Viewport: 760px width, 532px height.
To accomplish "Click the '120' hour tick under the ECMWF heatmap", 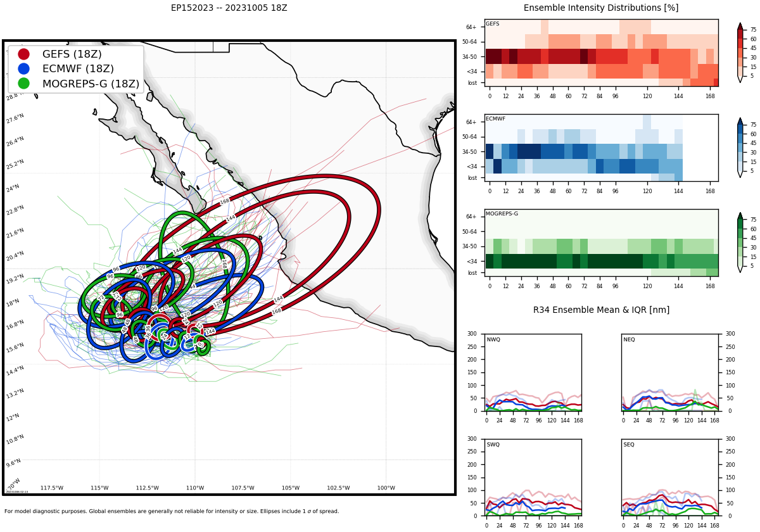I will click(647, 191).
